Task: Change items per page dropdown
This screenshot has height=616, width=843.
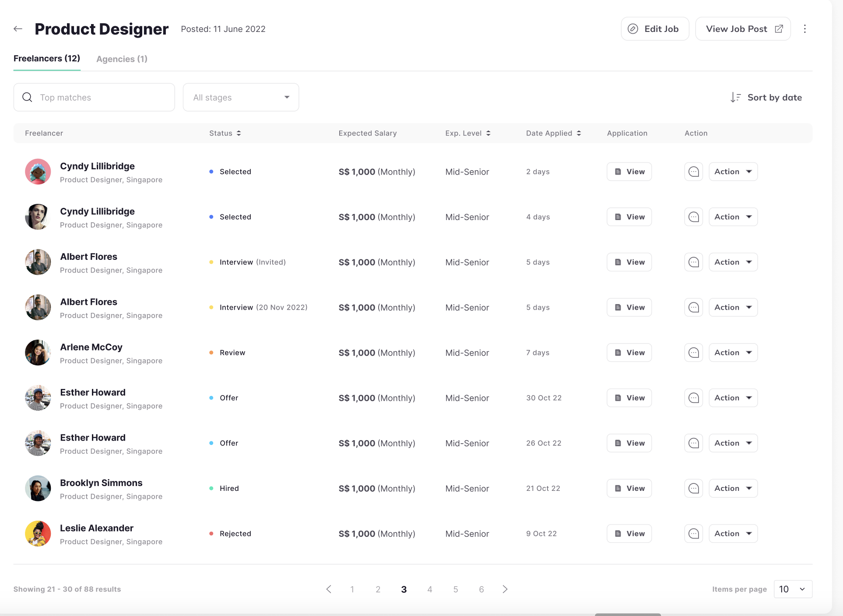Action: click(x=793, y=589)
